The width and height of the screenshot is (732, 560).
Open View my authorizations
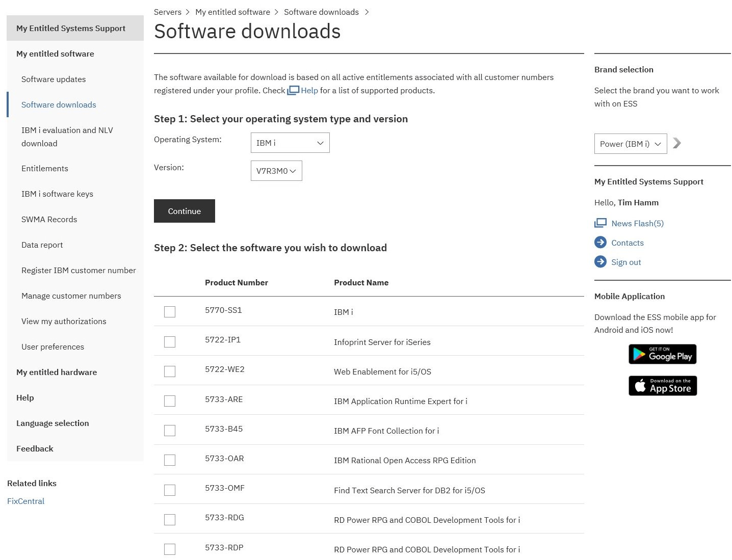[x=64, y=321]
